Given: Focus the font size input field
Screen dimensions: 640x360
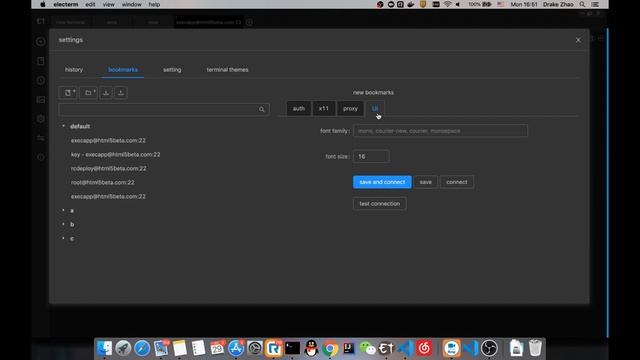Looking at the screenshot, I should click(371, 156).
